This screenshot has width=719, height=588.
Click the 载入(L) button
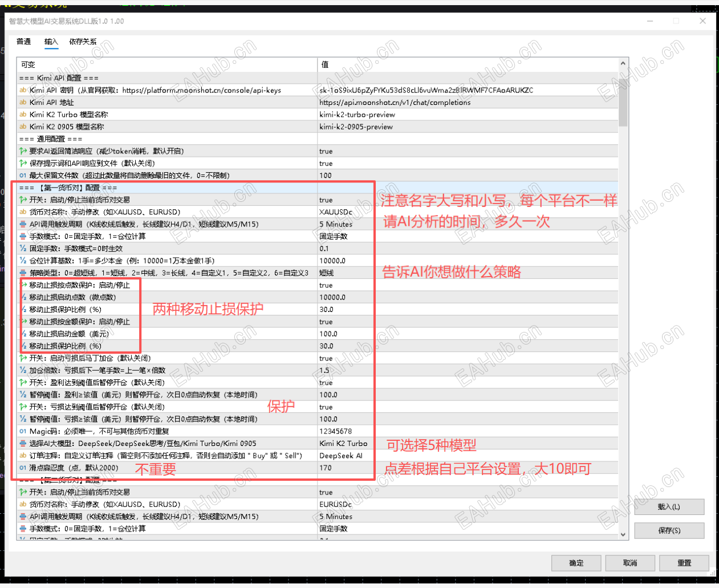[x=669, y=506]
